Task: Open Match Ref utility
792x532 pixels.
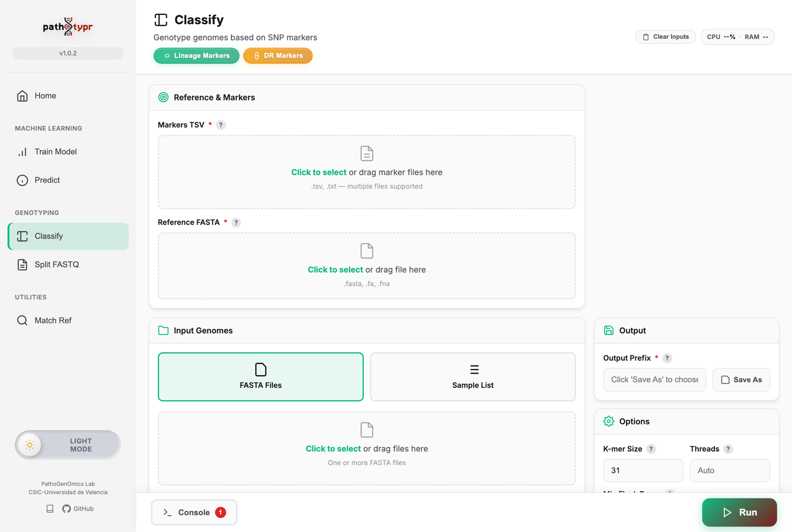Action: coord(68,321)
